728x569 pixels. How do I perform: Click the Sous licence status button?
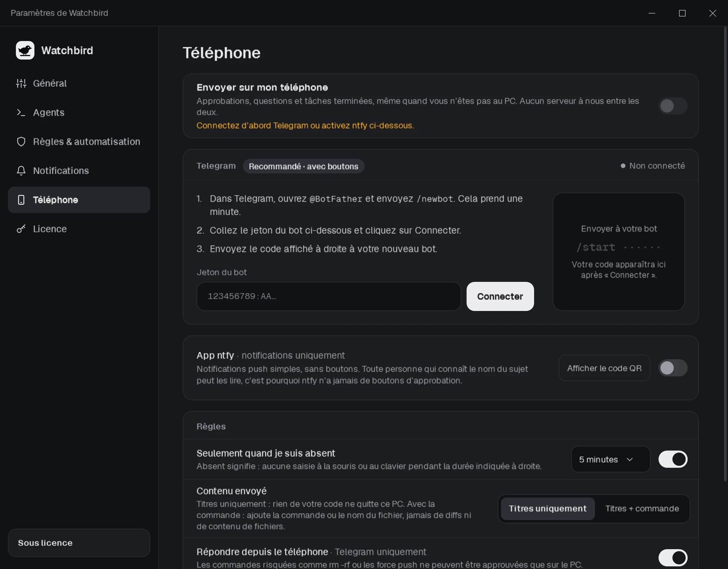79,543
